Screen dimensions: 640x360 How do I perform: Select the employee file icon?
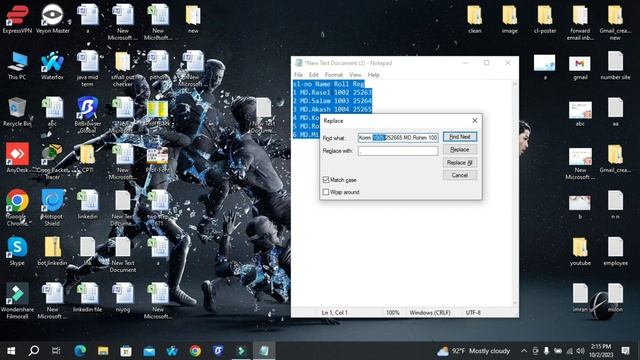click(x=615, y=252)
